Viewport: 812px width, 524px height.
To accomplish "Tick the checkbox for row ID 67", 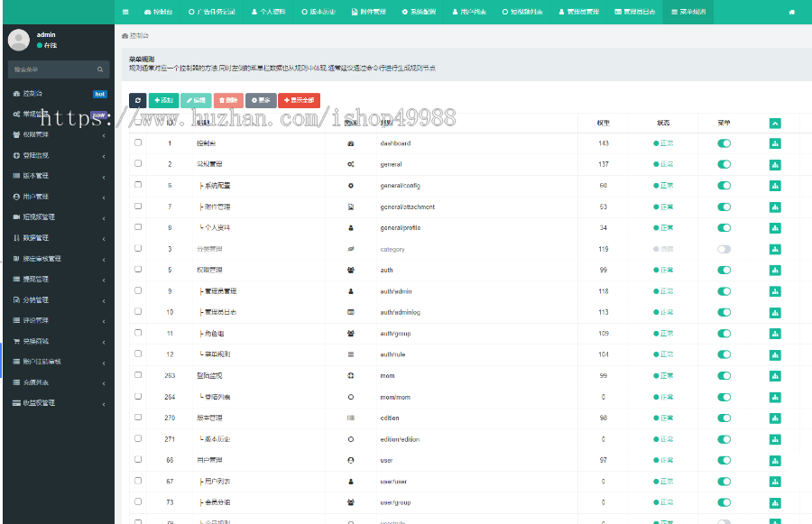I will click(x=138, y=481).
